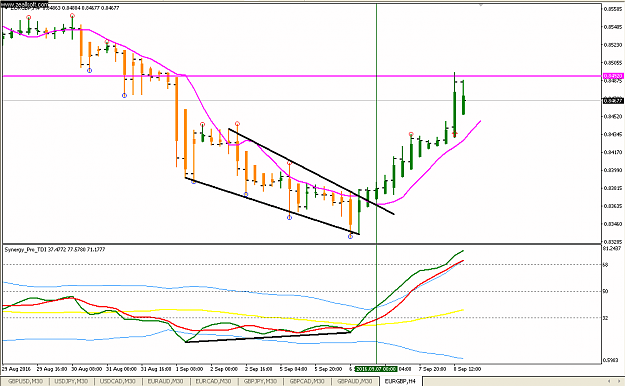
Task: Click the 0.84520 price scale label
Action: click(613, 116)
